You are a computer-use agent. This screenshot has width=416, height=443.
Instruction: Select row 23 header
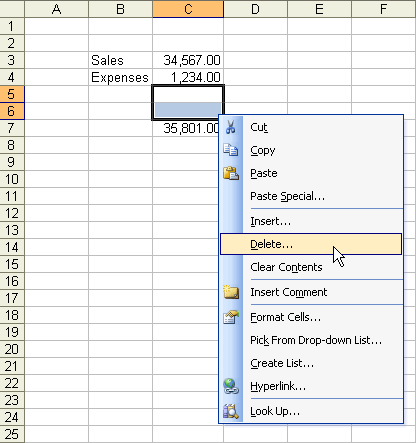coord(12,400)
